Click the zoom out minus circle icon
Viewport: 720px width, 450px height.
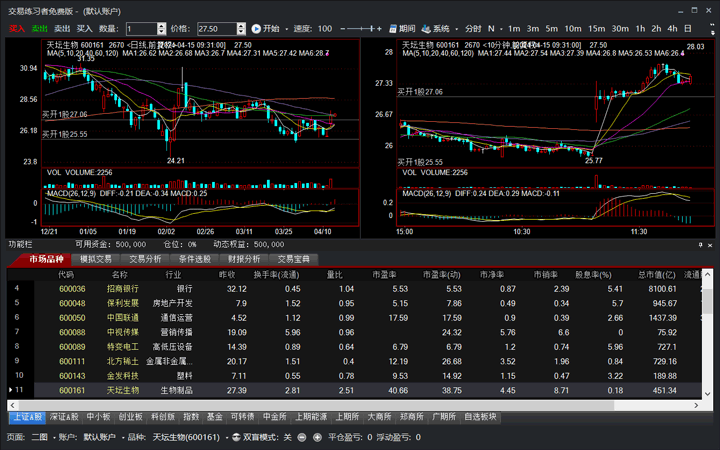pyautogui.click(x=302, y=437)
